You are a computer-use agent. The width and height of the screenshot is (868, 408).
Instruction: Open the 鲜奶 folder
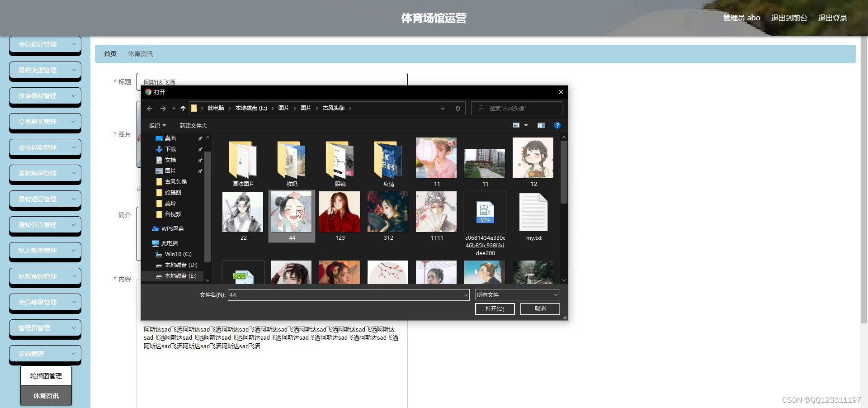(x=292, y=163)
